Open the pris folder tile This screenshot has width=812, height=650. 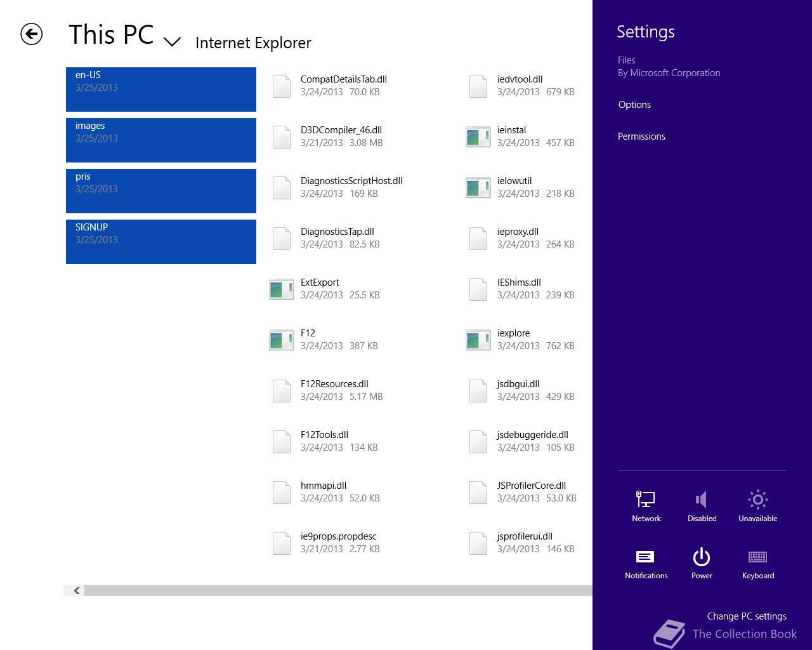click(161, 191)
